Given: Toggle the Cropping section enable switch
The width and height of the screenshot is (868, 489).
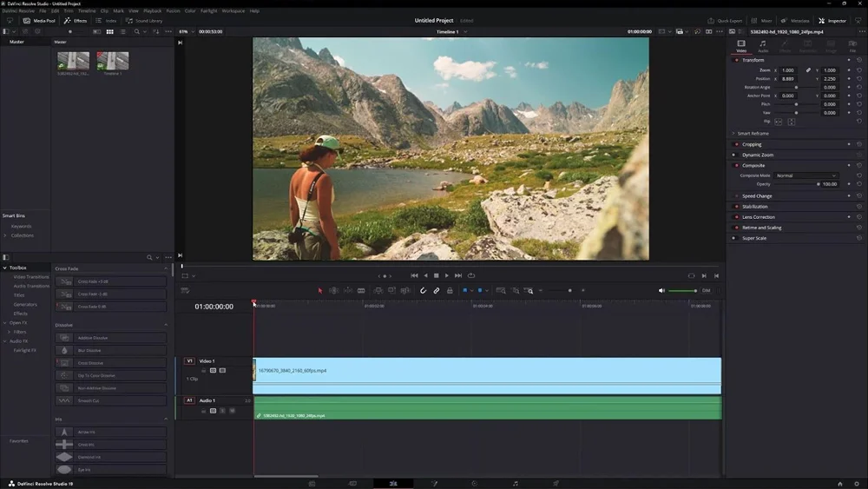Looking at the screenshot, I should [736, 144].
